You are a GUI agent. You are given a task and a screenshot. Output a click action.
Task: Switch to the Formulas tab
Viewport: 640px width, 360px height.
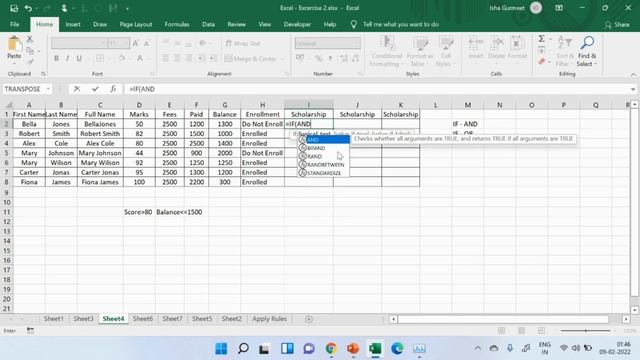tap(177, 24)
